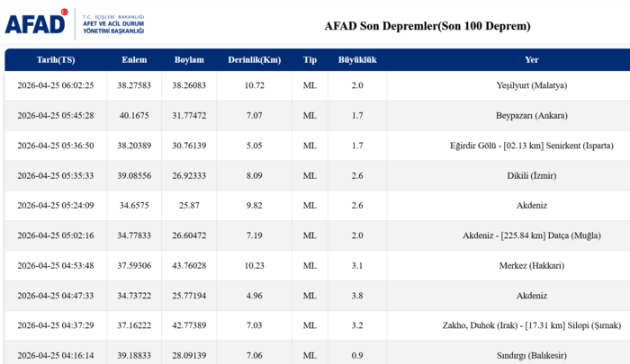Click depth value 4.96

click(x=255, y=296)
